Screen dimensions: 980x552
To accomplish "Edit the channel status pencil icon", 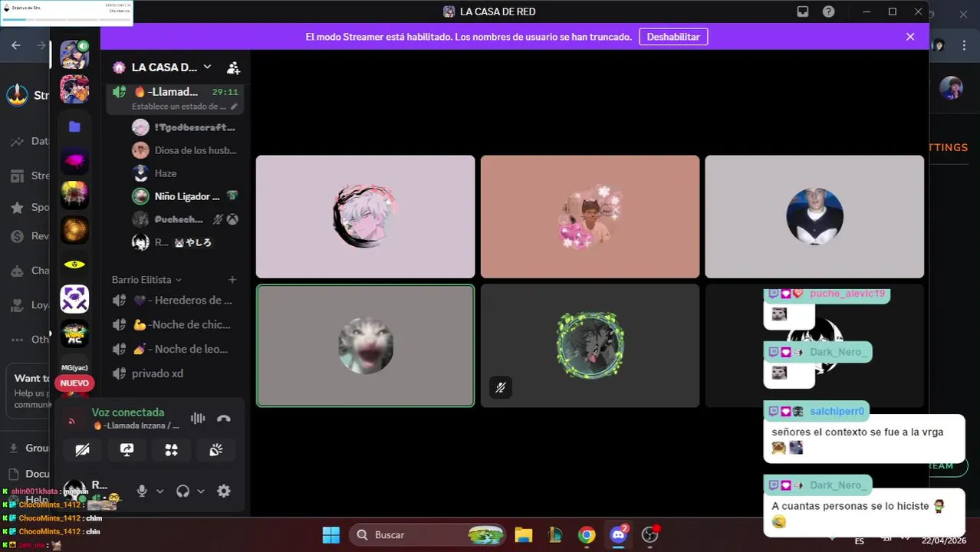I will [x=234, y=107].
